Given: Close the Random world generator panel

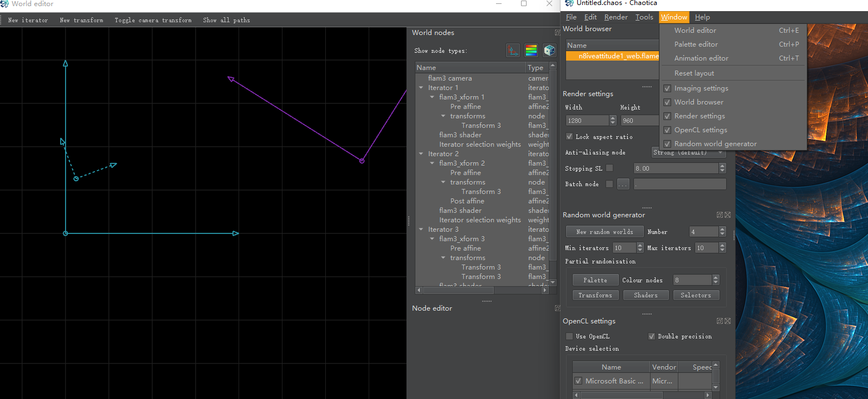Looking at the screenshot, I should point(727,215).
